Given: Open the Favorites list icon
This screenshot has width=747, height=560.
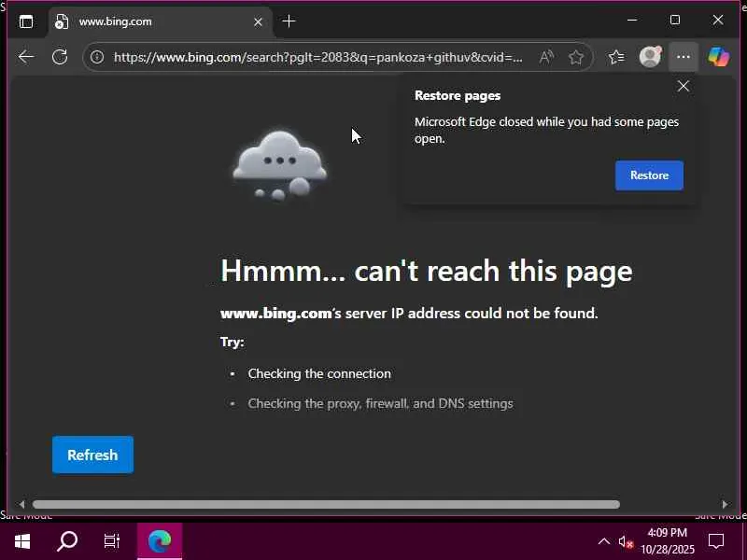Looking at the screenshot, I should pos(616,57).
